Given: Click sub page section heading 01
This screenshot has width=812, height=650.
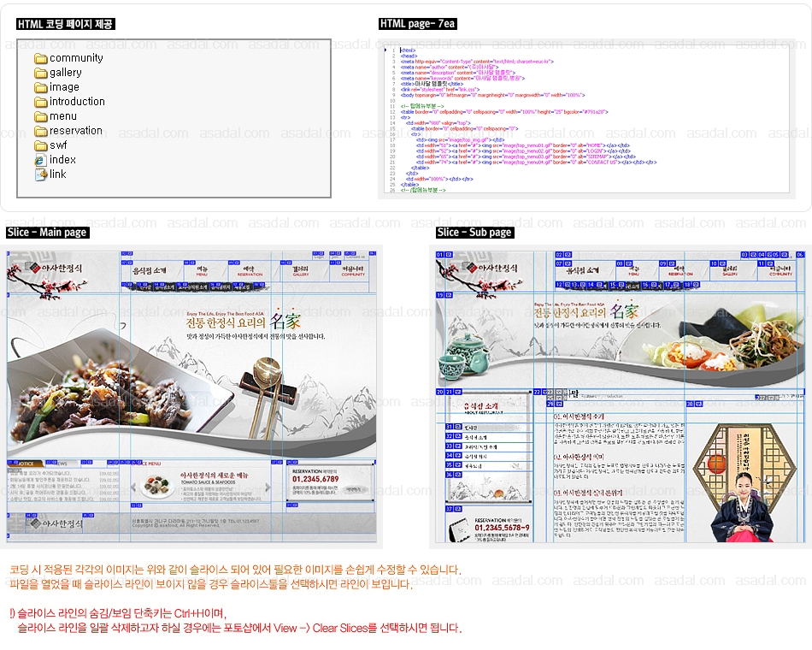Looking at the screenshot, I should 579,417.
